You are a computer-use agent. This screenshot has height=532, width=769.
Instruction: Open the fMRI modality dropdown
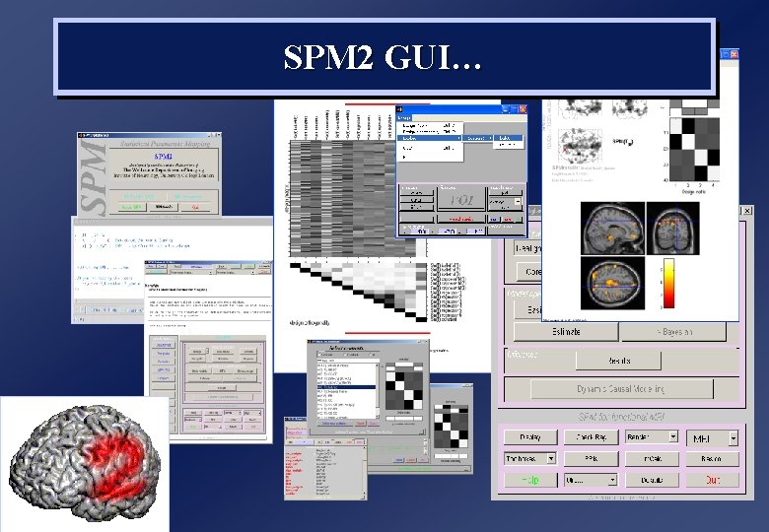(712, 438)
